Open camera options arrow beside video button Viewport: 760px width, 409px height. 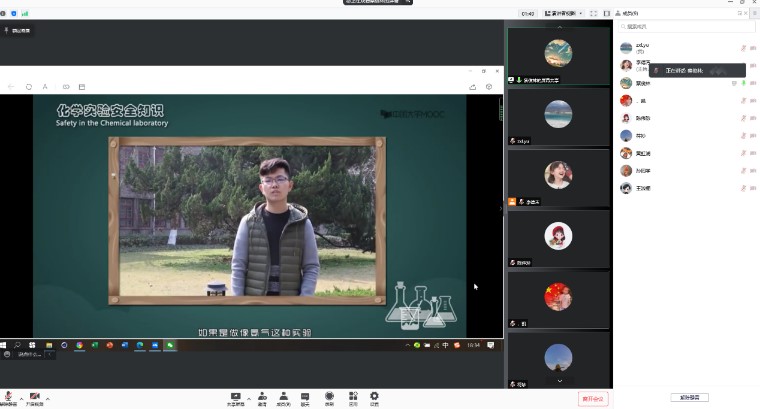tap(48, 399)
